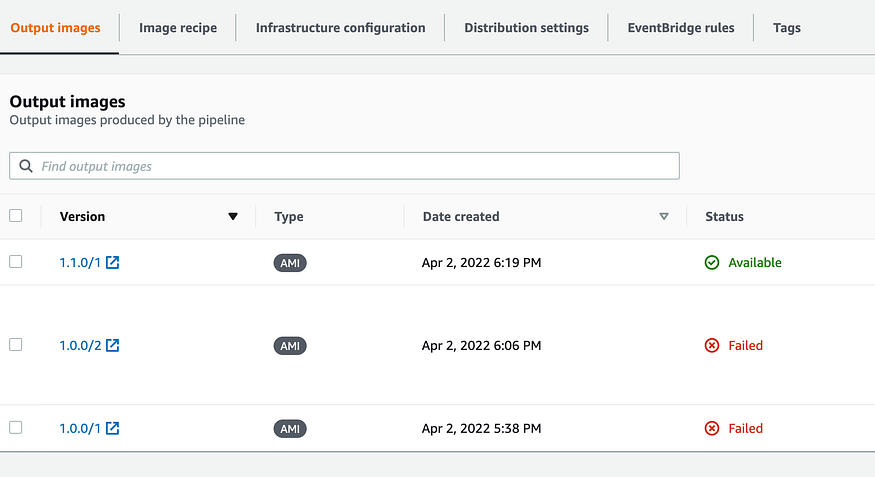Screen dimensions: 875x477
Task: Open the 1.0.0/2 version link
Action: pyautogui.click(x=80, y=346)
